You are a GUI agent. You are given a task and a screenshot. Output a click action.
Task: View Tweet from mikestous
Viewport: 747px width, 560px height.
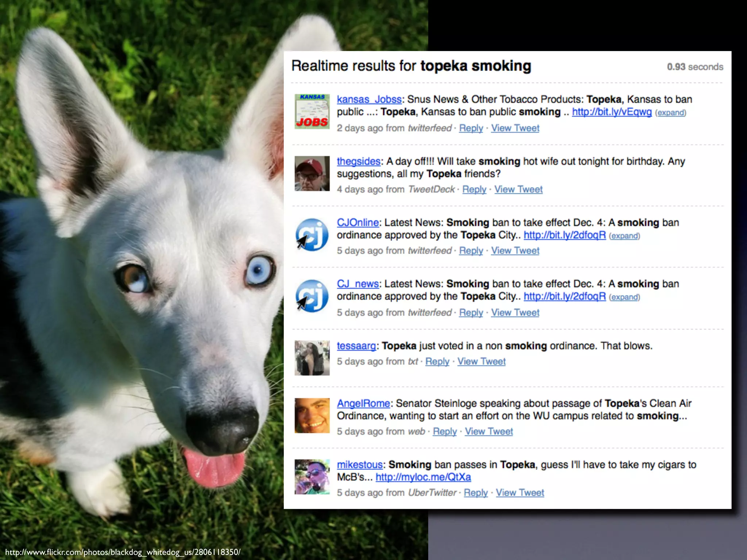[520, 493]
